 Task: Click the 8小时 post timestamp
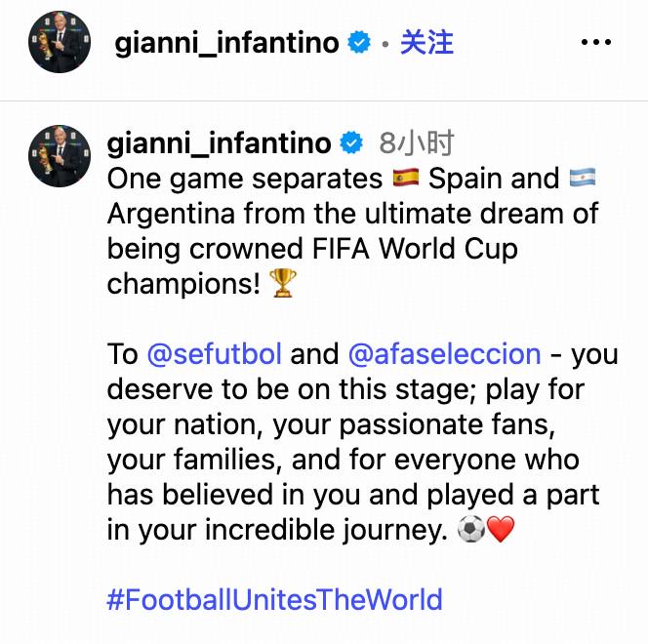click(416, 142)
